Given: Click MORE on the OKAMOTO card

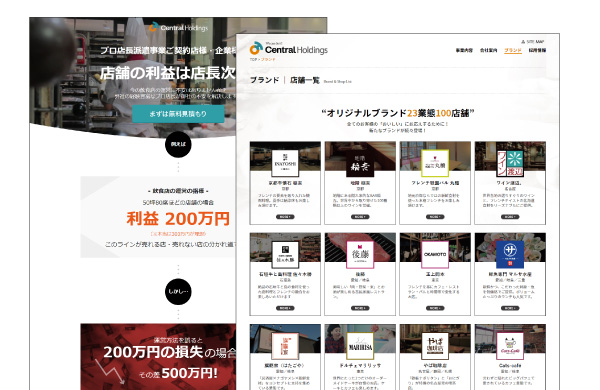Looking at the screenshot, I should click(435, 308).
